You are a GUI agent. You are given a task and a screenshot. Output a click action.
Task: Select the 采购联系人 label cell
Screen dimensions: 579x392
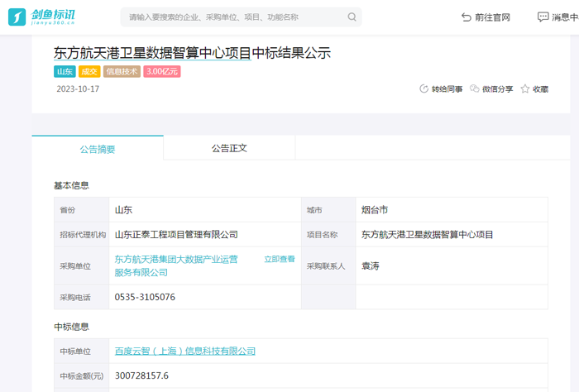tap(328, 265)
